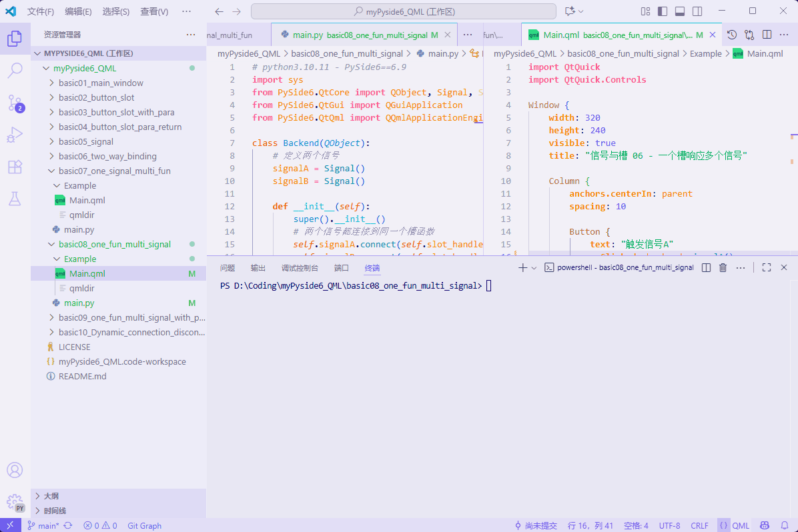Go forward with the navigation arrow
The height and width of the screenshot is (532, 798).
pyautogui.click(x=237, y=11)
